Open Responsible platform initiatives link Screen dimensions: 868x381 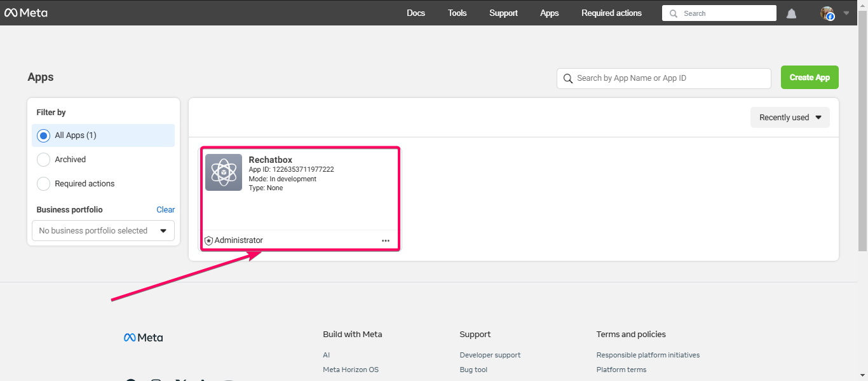click(x=648, y=355)
